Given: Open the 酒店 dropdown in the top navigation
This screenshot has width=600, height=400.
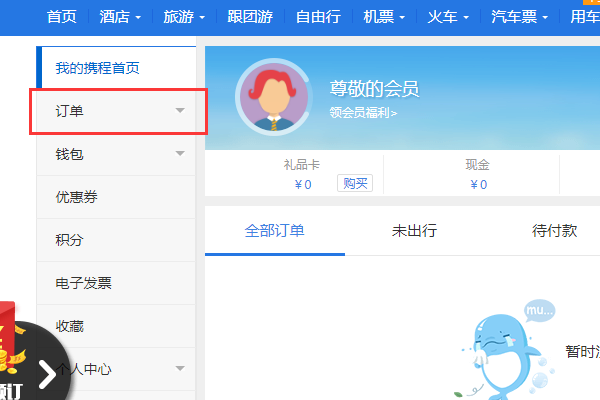Looking at the screenshot, I should 120,17.
